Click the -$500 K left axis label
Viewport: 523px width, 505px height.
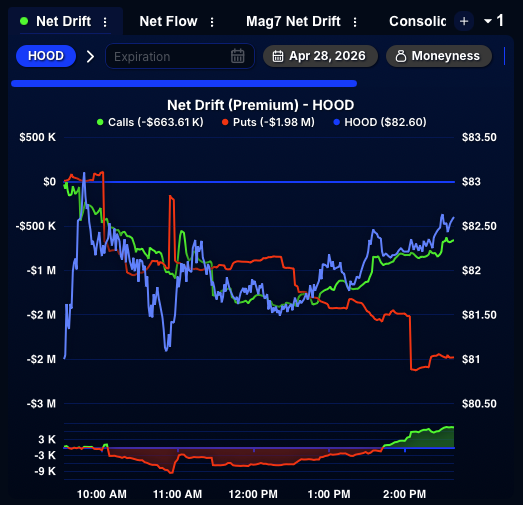(36, 226)
